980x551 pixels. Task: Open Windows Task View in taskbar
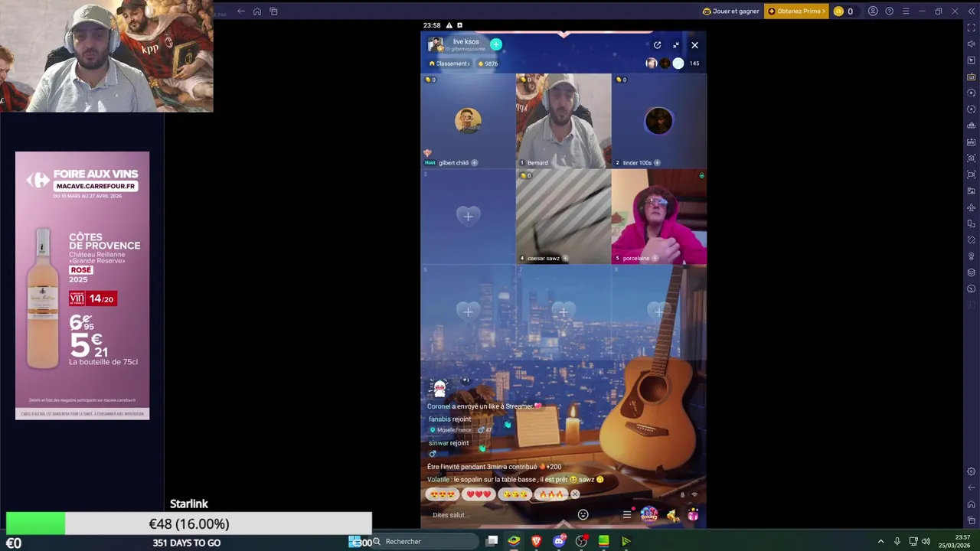pos(492,542)
